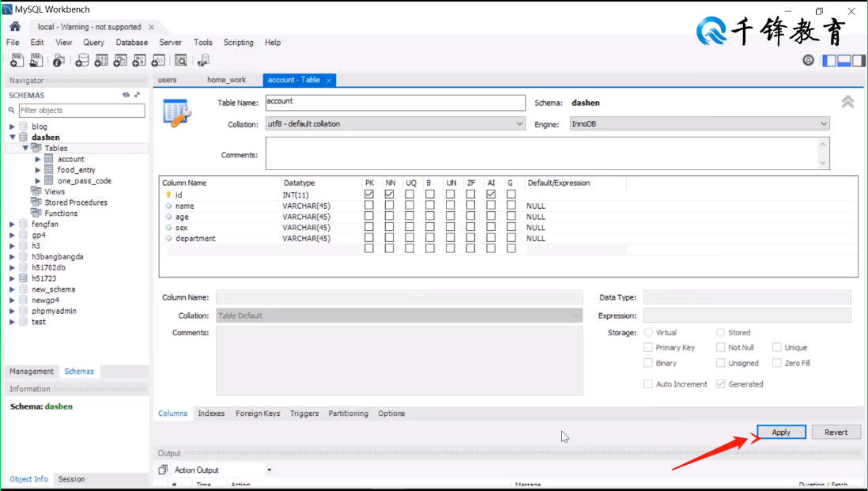Check B for the age column
Viewport: 868px width, 491px height.
pyautogui.click(x=430, y=216)
